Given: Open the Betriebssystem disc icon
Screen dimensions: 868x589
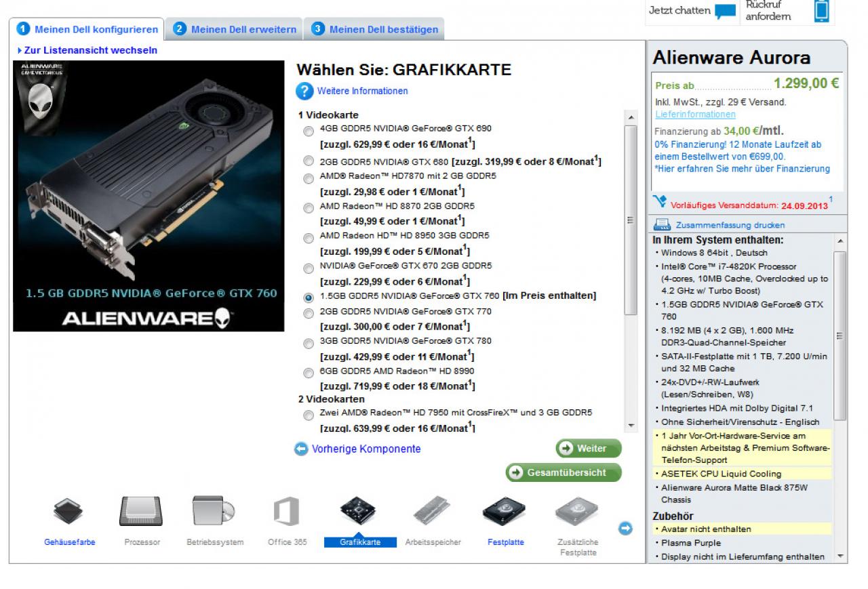Looking at the screenshot, I should click(214, 512).
